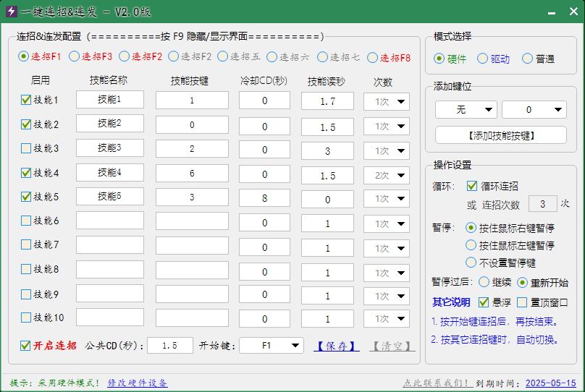Toggle the 开启连招 checkbox
This screenshot has height=392, width=585.
[x=26, y=346]
